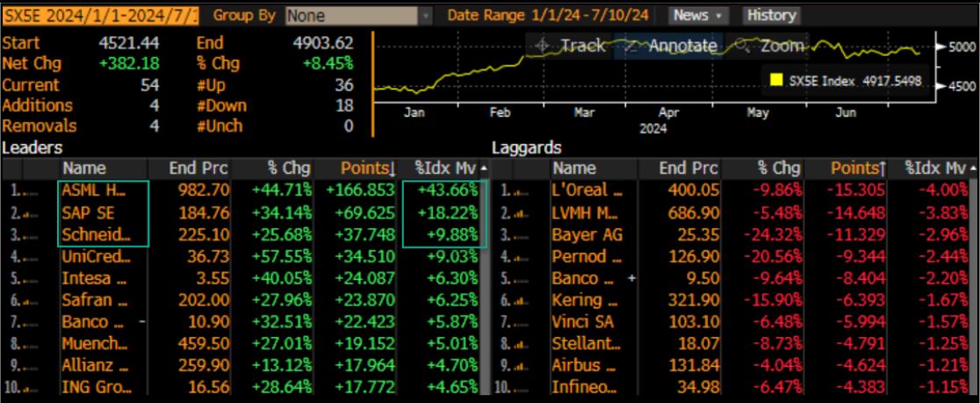The image size is (980, 403).
Task: Sort Laggards by End Prc column
Action: pos(688,168)
